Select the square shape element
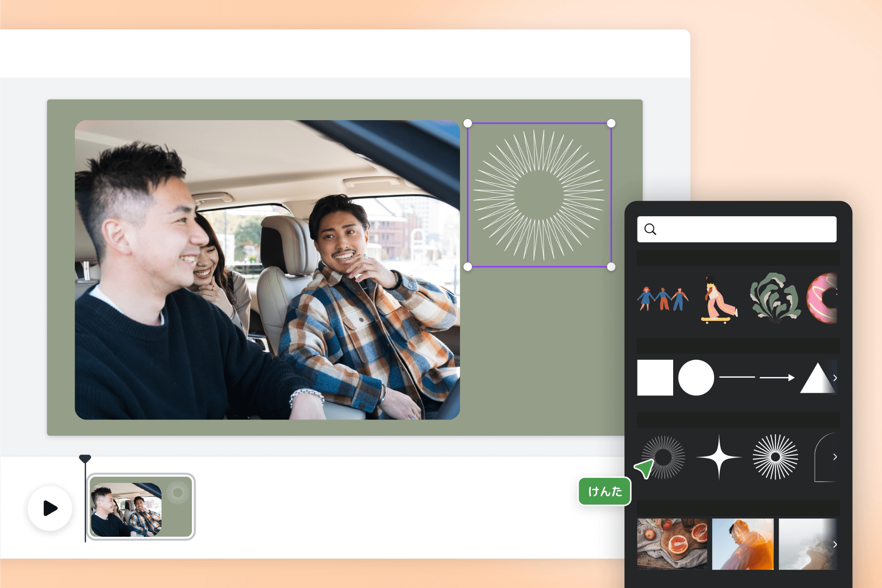The height and width of the screenshot is (588, 882). point(655,377)
